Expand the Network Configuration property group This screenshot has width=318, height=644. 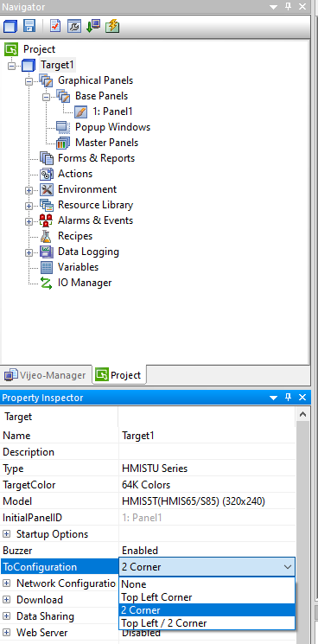[7, 583]
